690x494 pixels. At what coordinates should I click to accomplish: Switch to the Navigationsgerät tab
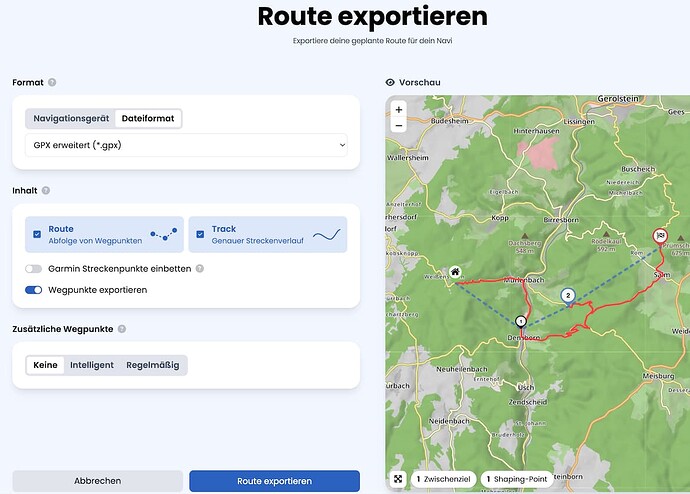[71, 118]
